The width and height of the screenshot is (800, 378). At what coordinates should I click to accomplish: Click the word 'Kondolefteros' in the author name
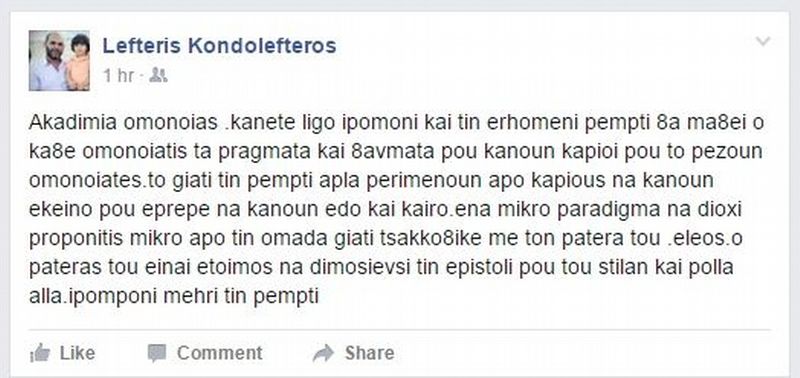pyautogui.click(x=262, y=45)
